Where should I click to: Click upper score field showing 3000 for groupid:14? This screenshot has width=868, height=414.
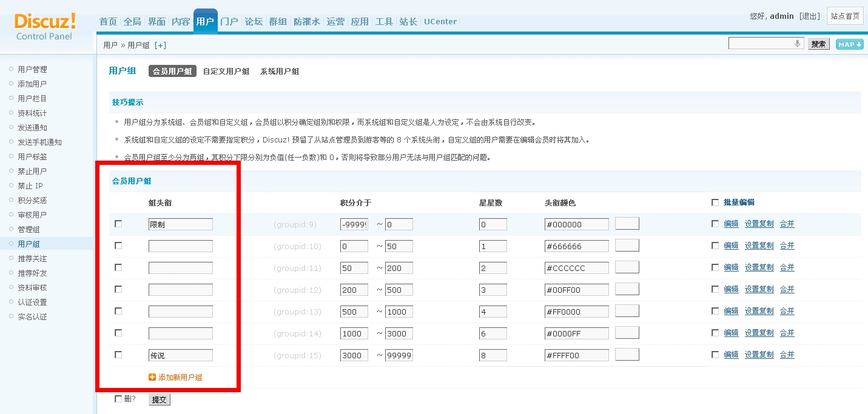399,333
